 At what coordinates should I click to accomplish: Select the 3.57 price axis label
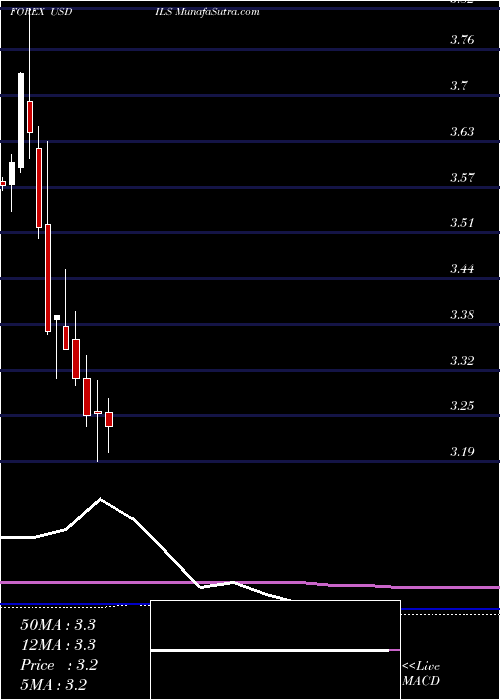[x=462, y=178]
